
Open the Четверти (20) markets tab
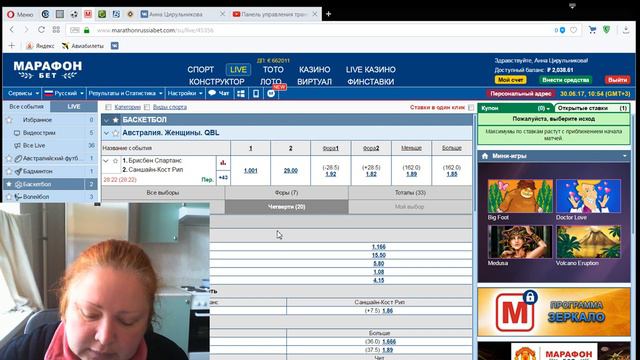click(287, 207)
